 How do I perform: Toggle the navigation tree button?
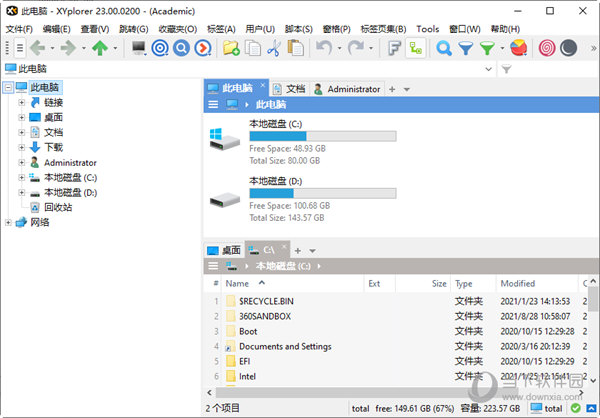tap(416, 48)
